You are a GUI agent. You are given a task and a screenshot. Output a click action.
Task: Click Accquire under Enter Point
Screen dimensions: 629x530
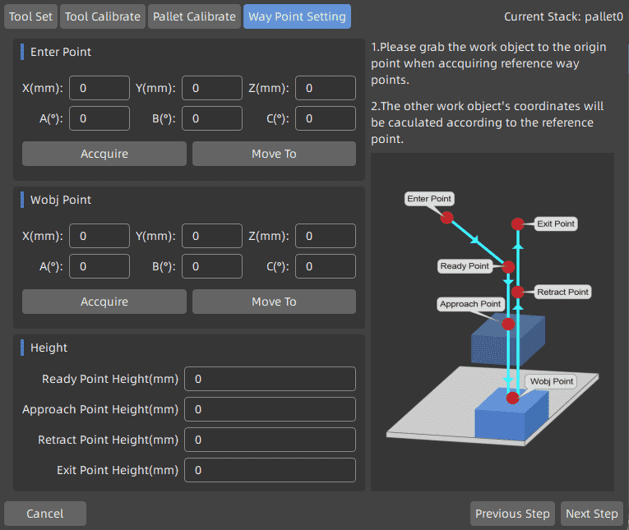click(x=104, y=154)
